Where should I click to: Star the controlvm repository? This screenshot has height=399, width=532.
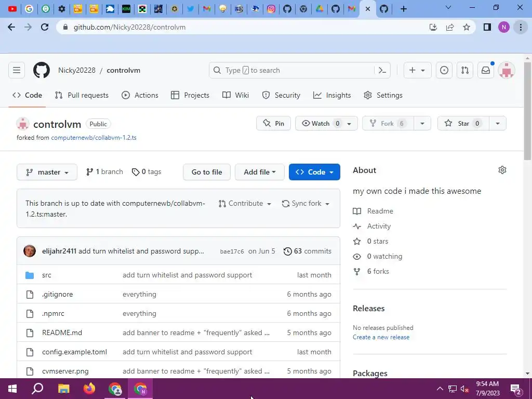tap(463, 124)
